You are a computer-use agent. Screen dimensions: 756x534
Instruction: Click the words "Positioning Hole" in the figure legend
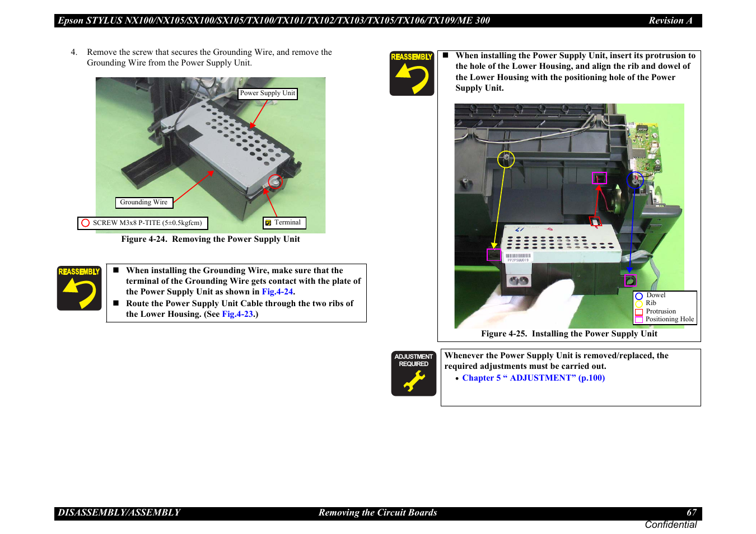pyautogui.click(x=670, y=319)
